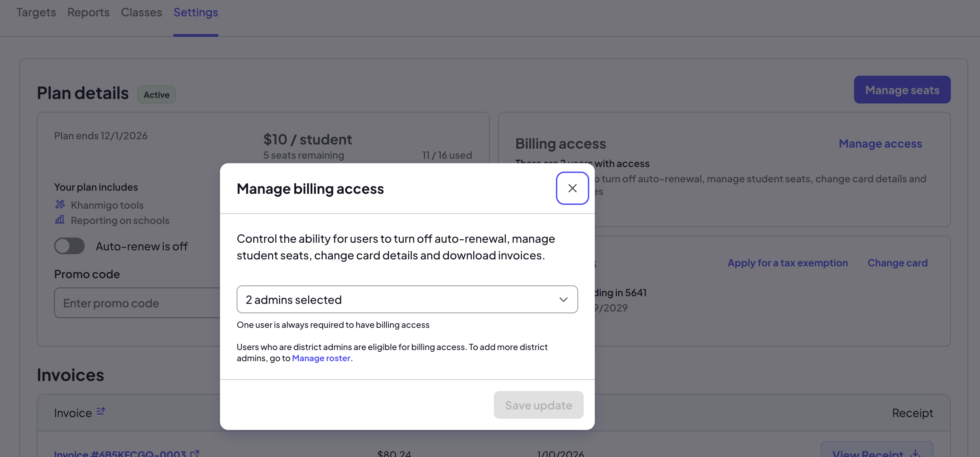Click the Billing access heading

tap(560, 143)
